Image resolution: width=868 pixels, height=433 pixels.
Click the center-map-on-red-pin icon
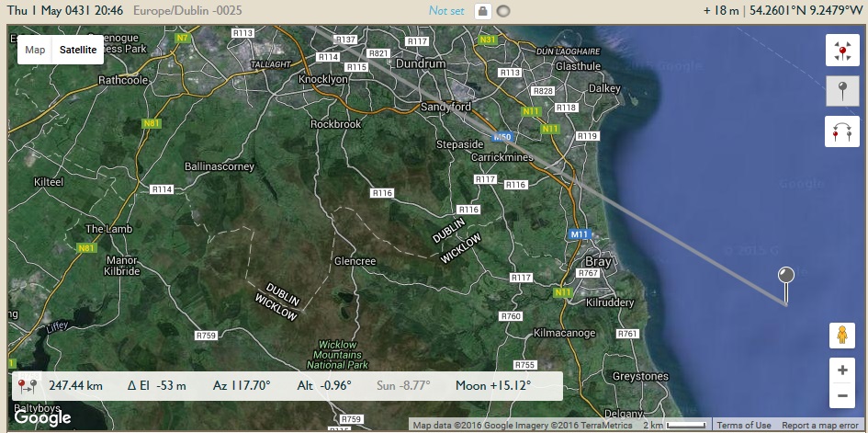842,51
